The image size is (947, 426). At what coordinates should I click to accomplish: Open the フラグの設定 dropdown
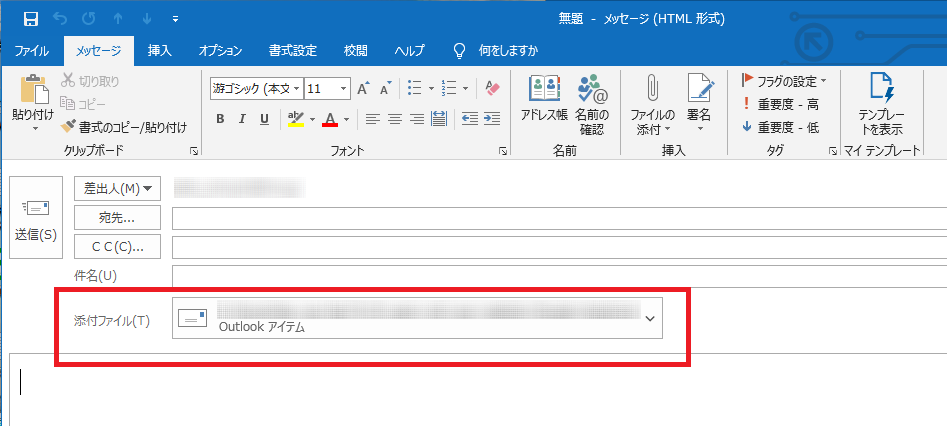click(x=783, y=80)
